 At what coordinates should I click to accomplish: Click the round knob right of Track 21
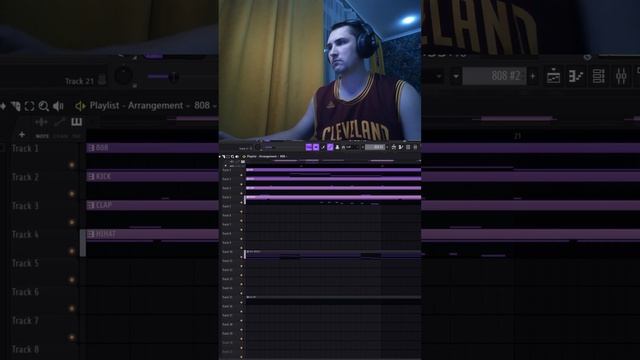123,76
